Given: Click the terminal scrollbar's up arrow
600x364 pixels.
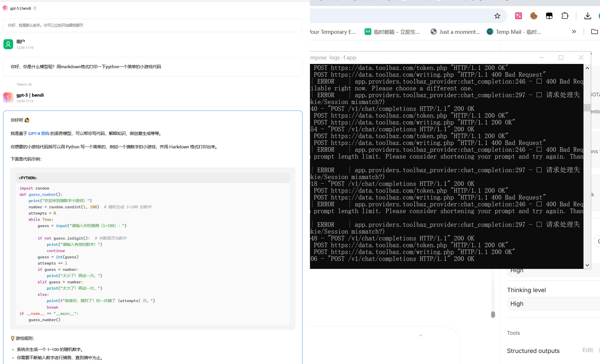Looking at the screenshot, I should click(x=587, y=68).
